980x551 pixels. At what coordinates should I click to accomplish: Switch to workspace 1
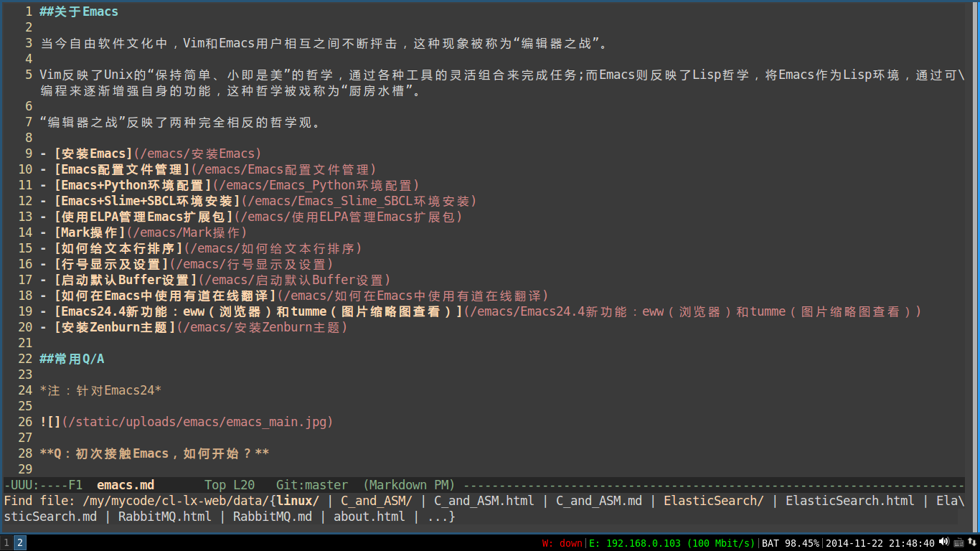click(6, 543)
